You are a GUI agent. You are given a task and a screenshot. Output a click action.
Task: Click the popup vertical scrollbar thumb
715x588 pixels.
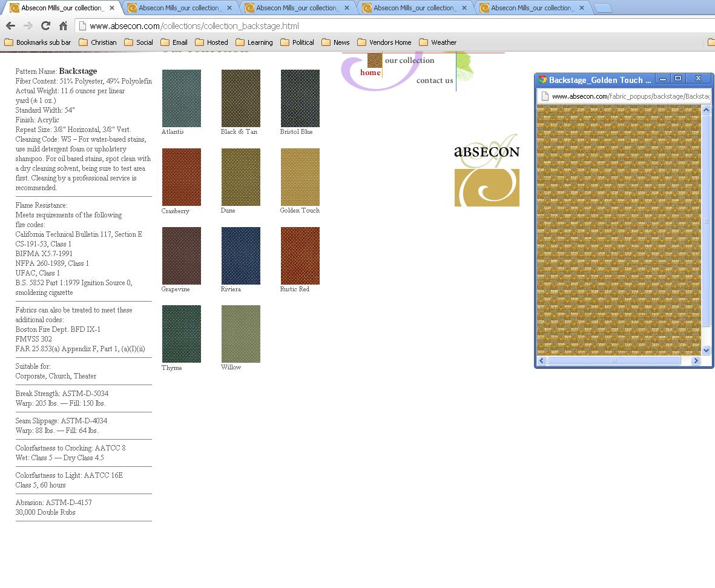[x=706, y=221]
